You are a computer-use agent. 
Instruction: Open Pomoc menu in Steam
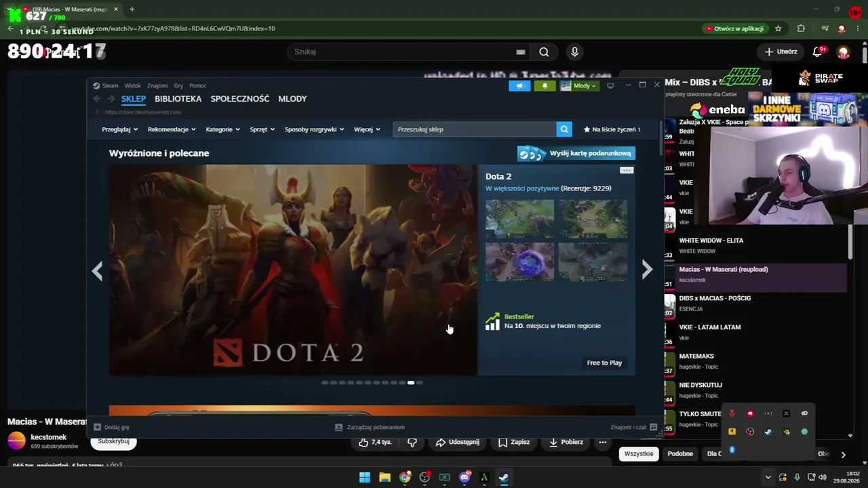click(x=198, y=85)
